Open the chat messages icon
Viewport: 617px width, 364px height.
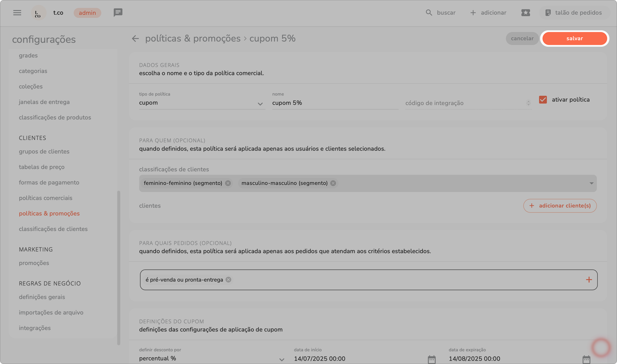coord(118,13)
